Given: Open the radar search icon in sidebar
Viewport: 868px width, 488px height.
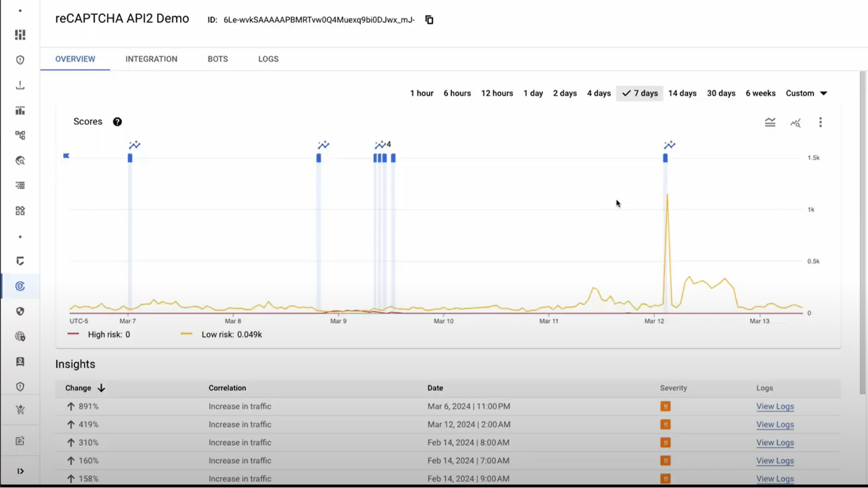Looking at the screenshot, I should tap(20, 160).
